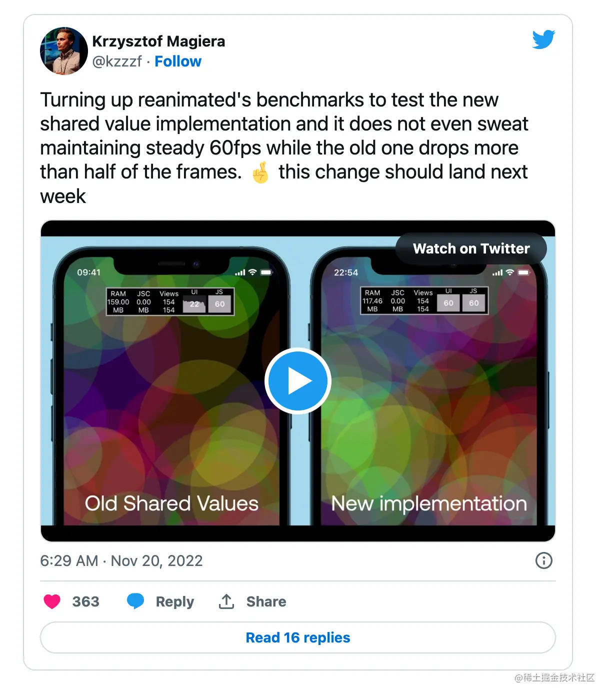Open Krzysztof Magiera's profile avatar
Image resolution: width=612 pixels, height=700 pixels.
[x=64, y=51]
